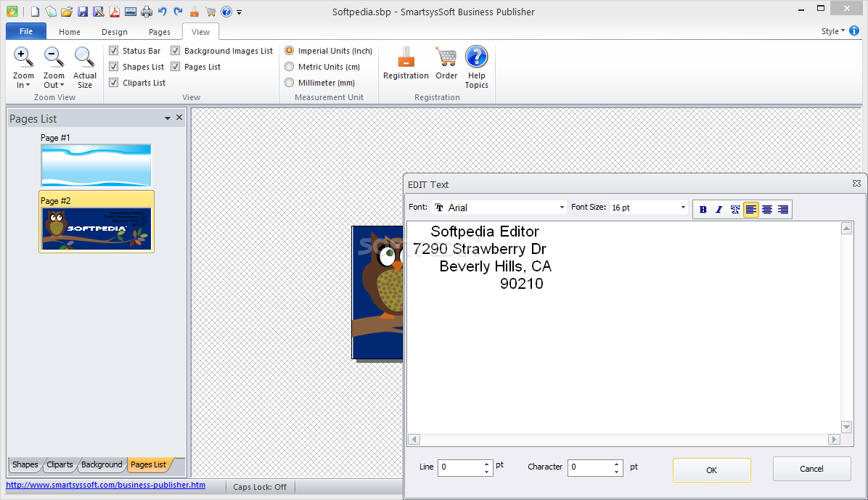Select Imperial Units (Inch) radio button
The height and width of the screenshot is (500, 868).
[x=289, y=50]
